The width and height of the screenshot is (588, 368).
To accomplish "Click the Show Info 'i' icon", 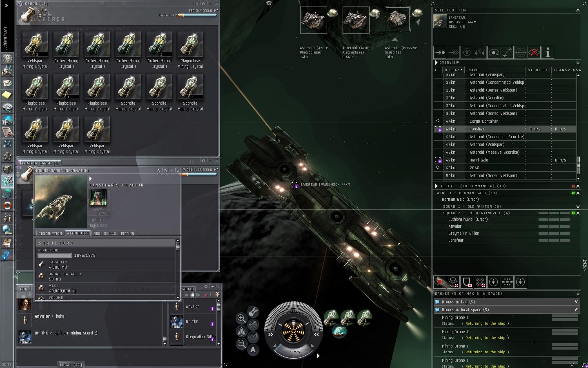I will coord(548,52).
